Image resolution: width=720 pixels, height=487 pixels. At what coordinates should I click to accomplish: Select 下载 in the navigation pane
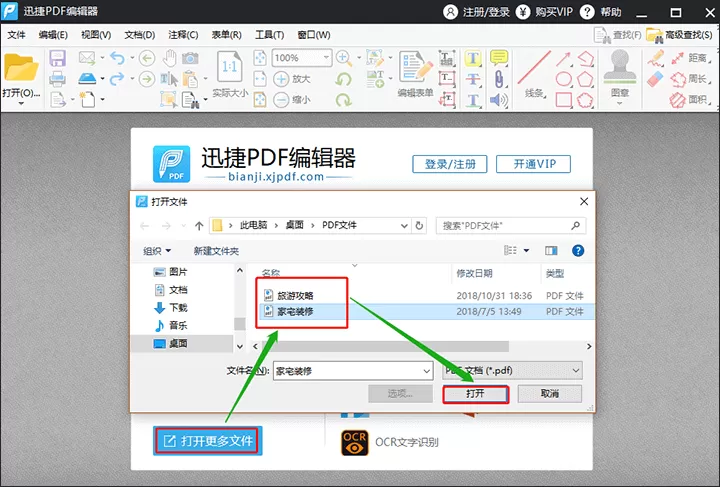[171, 308]
